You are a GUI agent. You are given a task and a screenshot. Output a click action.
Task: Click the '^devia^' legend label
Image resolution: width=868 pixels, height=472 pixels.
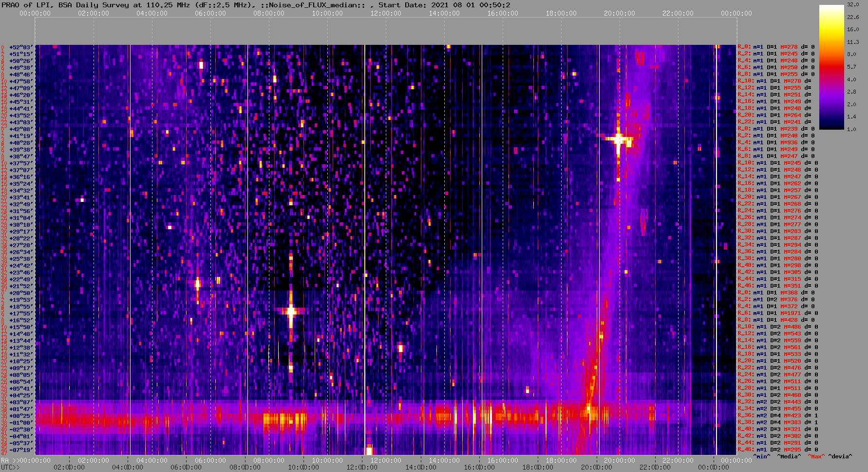tap(840, 456)
